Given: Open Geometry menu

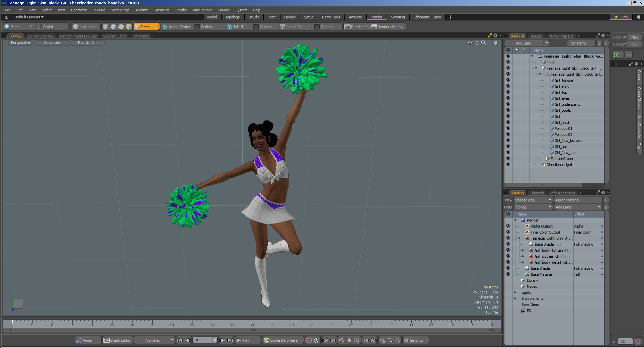Looking at the screenshot, I should pos(79,10).
